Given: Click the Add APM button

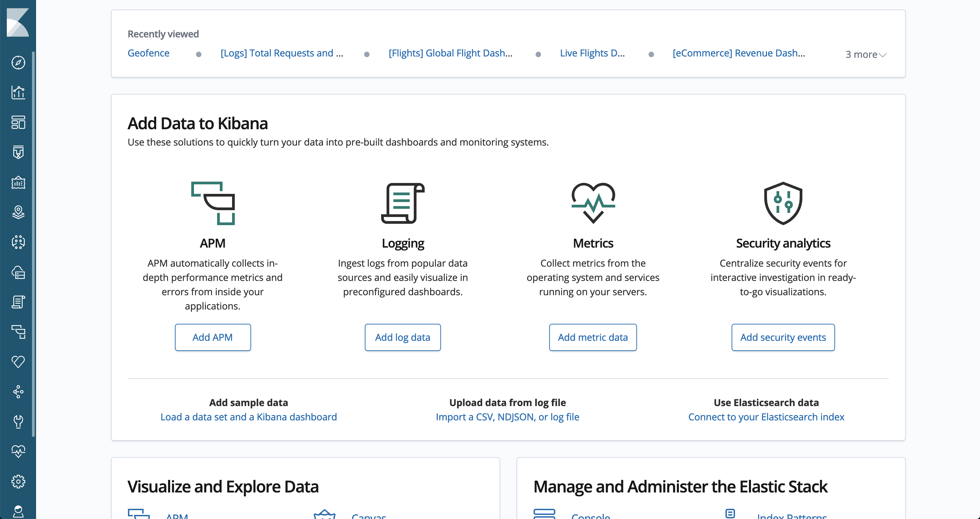Looking at the screenshot, I should click(x=213, y=337).
